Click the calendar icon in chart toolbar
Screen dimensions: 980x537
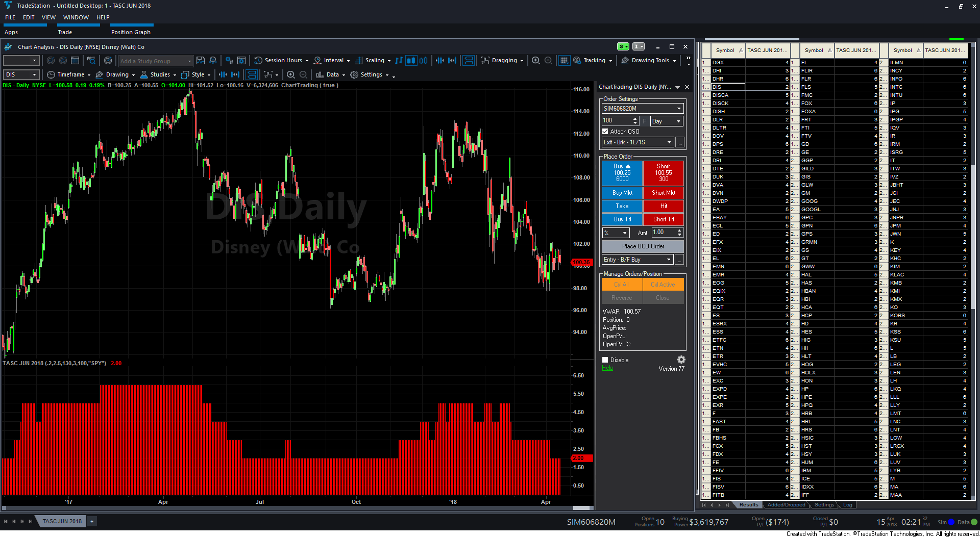75,61
